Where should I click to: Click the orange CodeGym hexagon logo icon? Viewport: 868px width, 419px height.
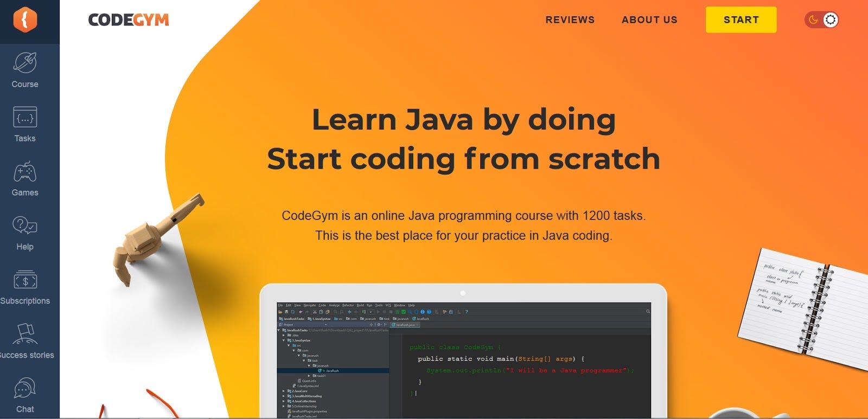25,20
